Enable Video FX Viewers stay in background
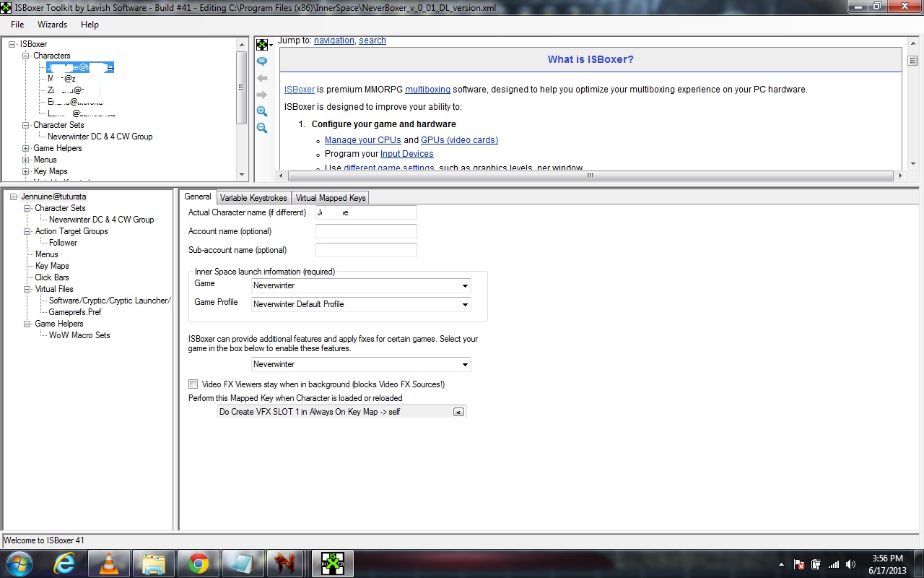This screenshot has width=924, height=578. [x=193, y=384]
